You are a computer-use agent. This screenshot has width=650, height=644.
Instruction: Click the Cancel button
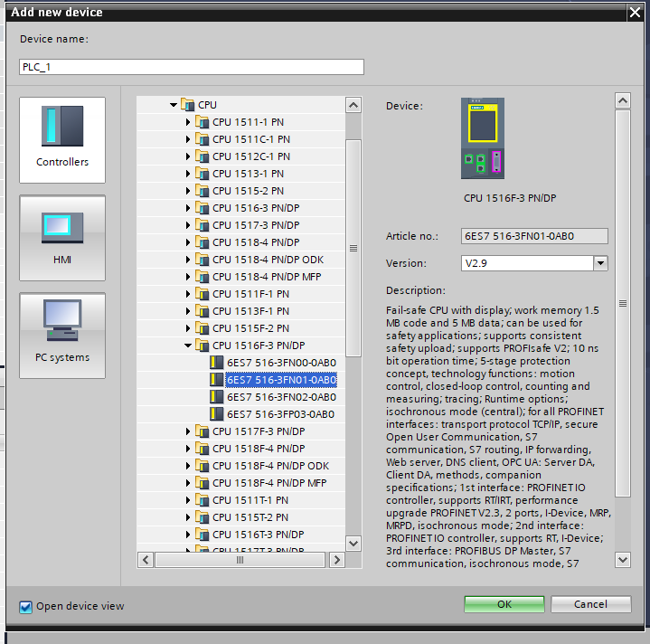point(590,604)
